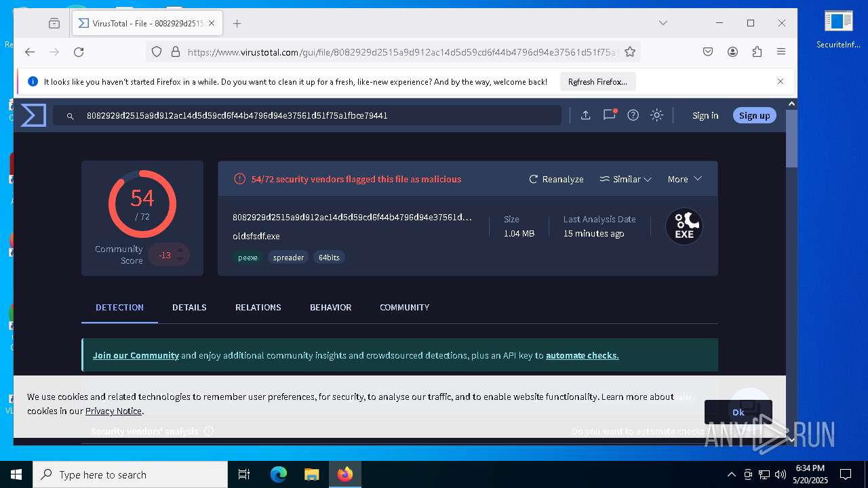Reload the page with the refresh icon
868x488 pixels.
pos(79,52)
